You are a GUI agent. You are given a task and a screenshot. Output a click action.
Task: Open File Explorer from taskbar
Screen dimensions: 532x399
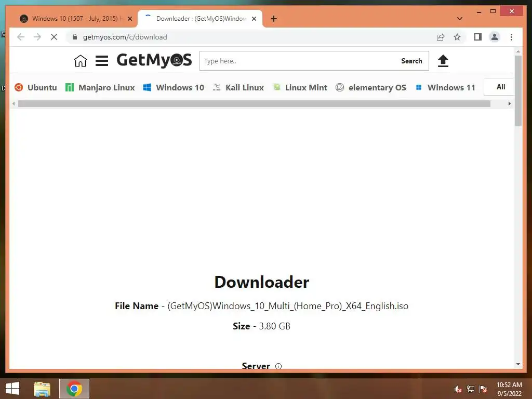(42, 389)
